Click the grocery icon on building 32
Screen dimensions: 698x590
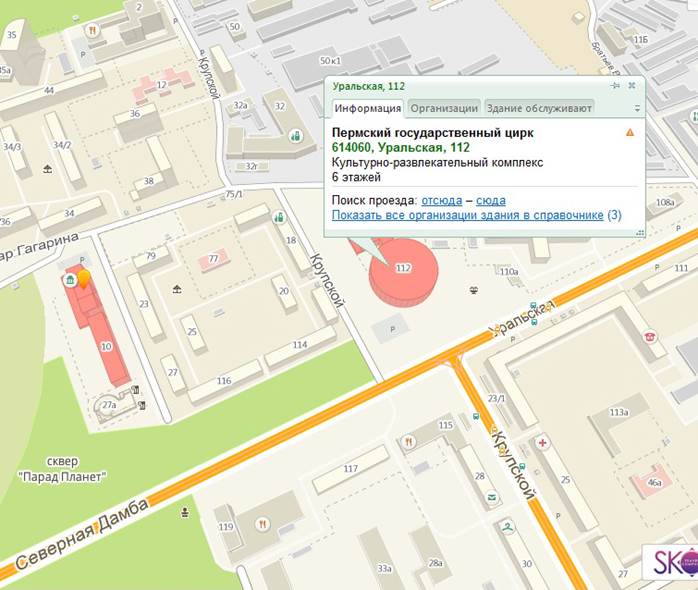point(295,135)
